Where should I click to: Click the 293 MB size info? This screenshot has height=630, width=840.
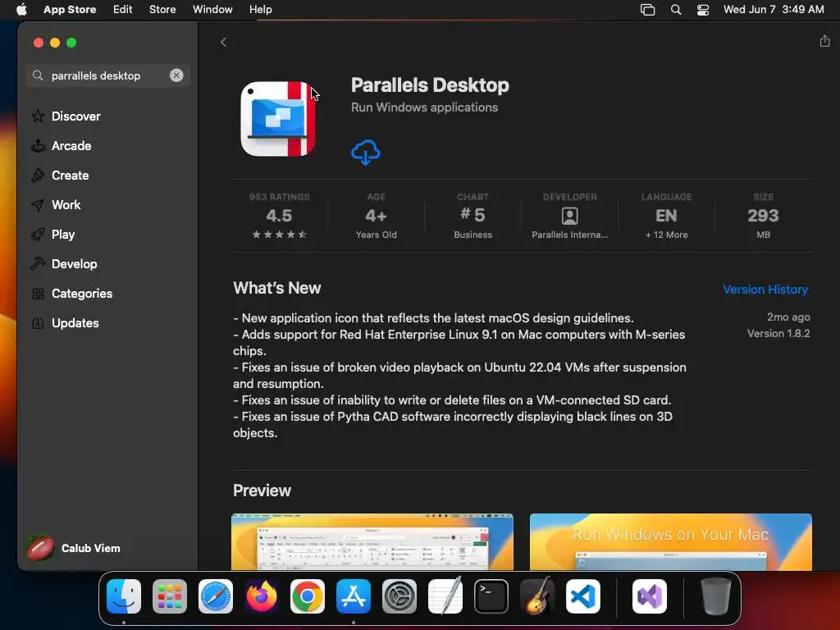763,216
